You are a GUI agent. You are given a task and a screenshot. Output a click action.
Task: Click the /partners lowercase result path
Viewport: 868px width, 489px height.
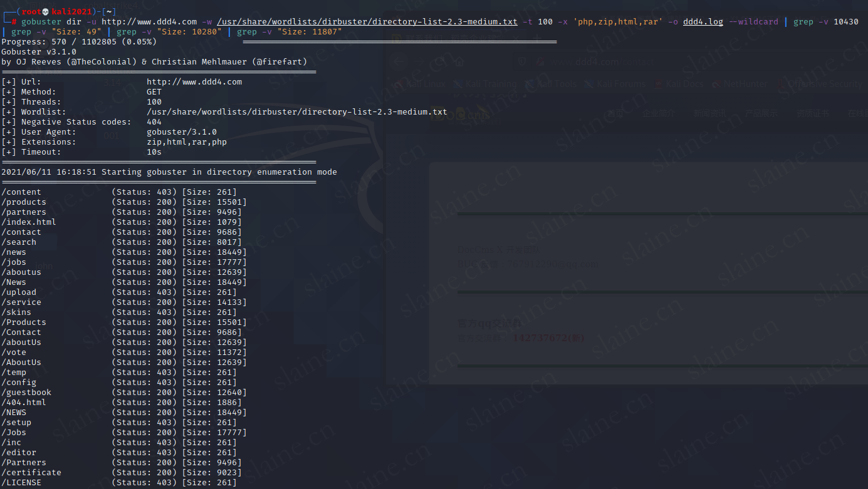point(24,212)
